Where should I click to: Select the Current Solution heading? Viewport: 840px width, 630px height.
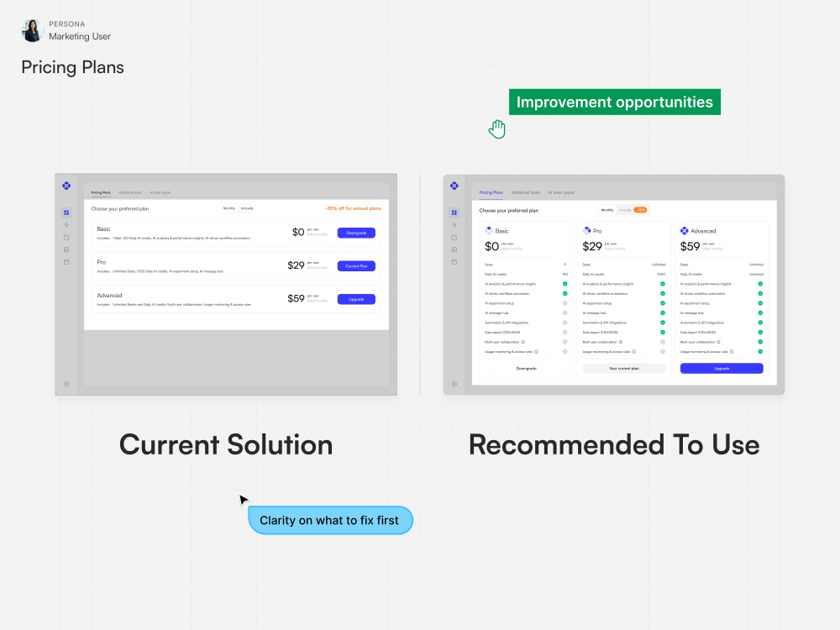pos(225,444)
